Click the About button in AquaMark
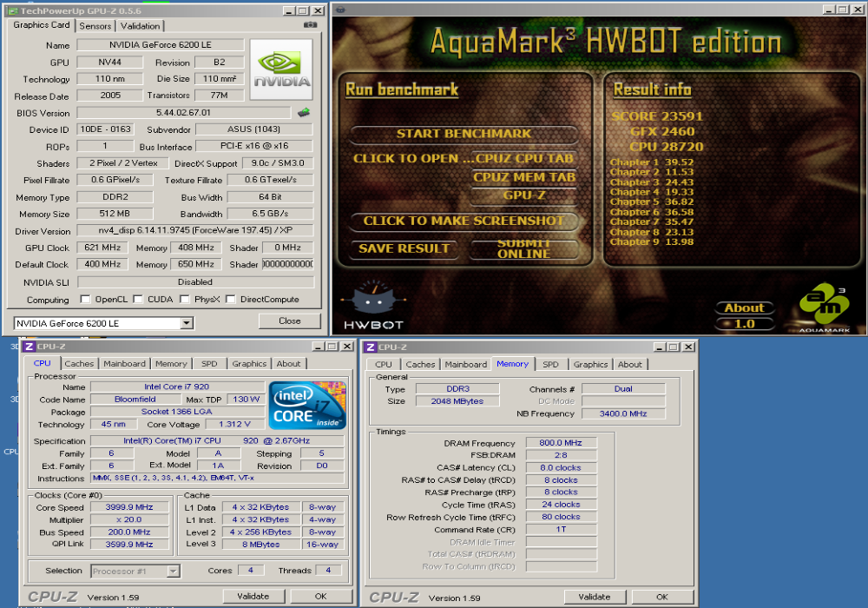868x608 pixels. click(745, 307)
